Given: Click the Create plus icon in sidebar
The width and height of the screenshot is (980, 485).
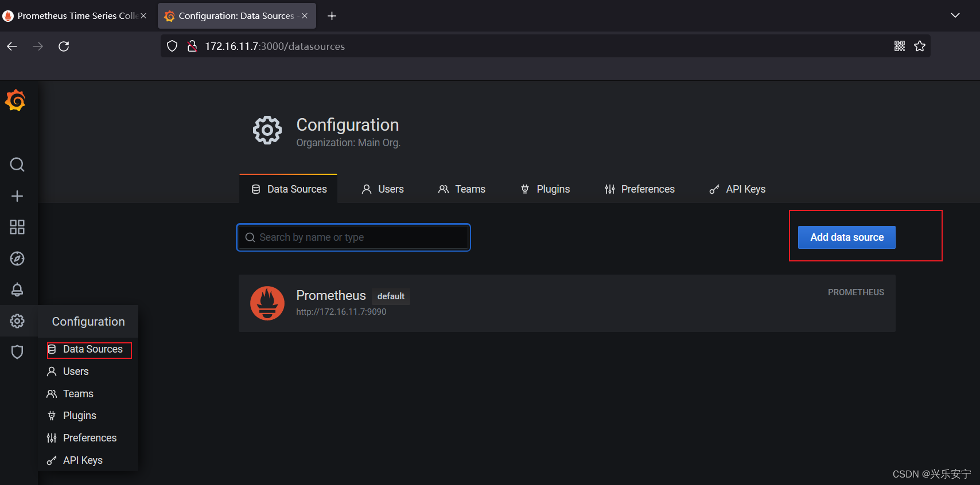Looking at the screenshot, I should [x=17, y=196].
